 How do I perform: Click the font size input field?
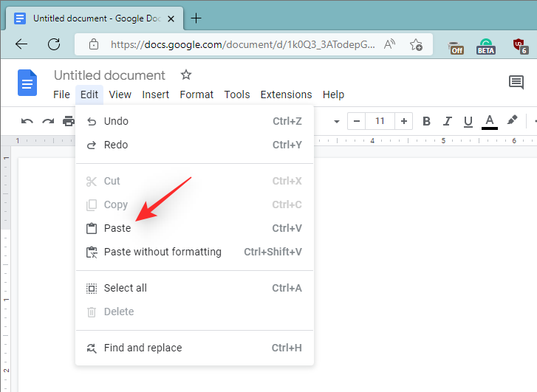tap(380, 121)
